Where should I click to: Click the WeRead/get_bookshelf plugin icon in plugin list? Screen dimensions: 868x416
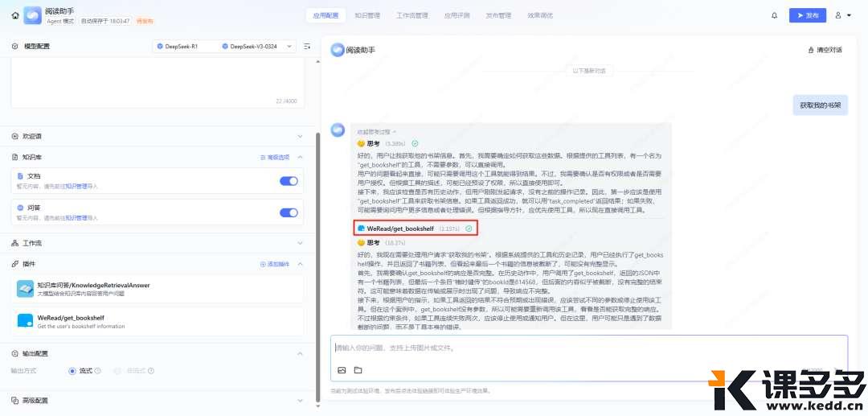[x=26, y=321]
